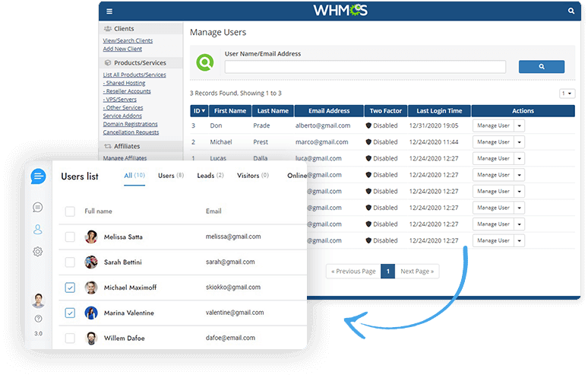Click the shield icon in Michael Prest's row
This screenshot has height=375, width=588.
[368, 142]
